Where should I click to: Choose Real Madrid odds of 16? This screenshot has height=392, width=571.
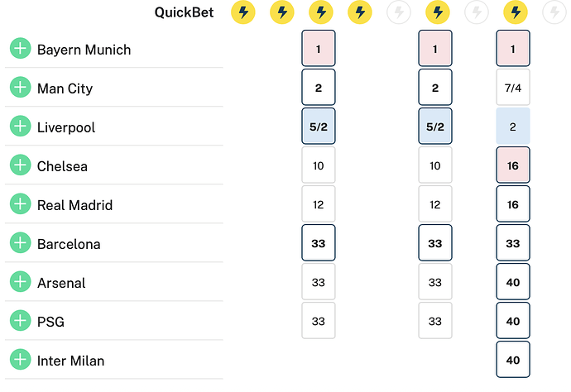click(x=513, y=204)
